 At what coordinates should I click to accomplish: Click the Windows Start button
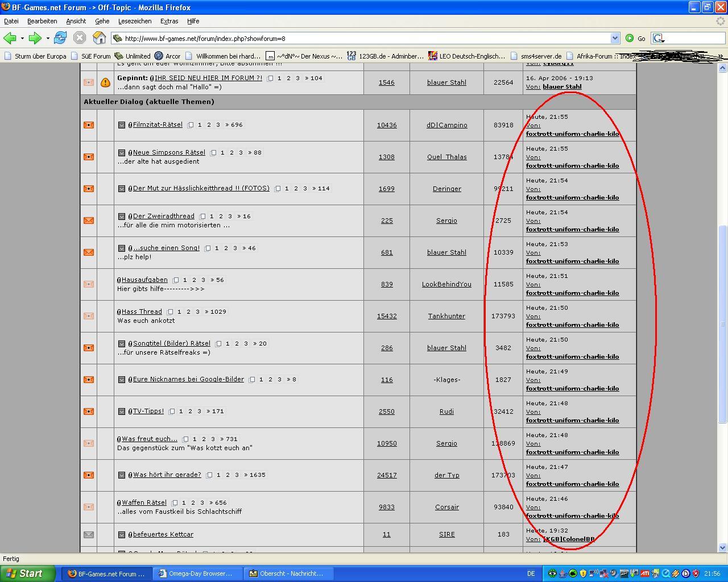28,573
